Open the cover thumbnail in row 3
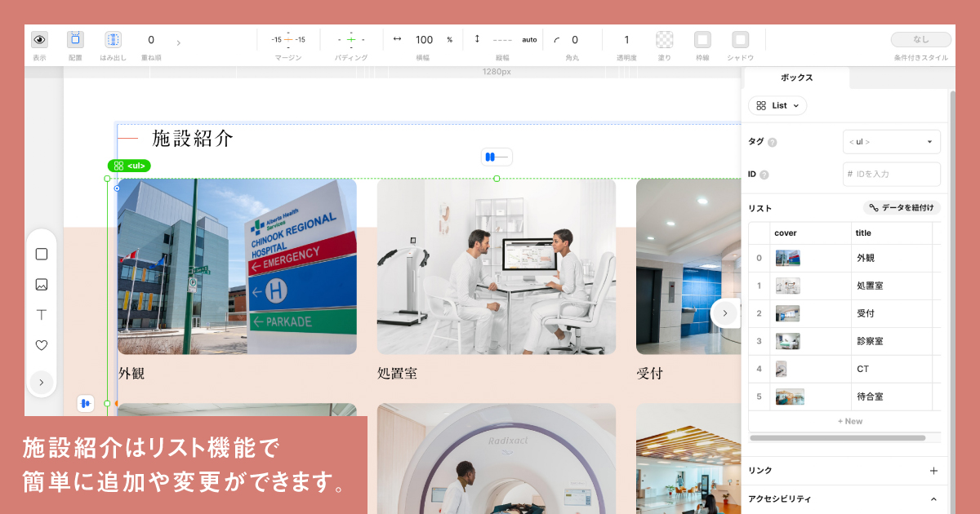This screenshot has width=980, height=514. [788, 341]
